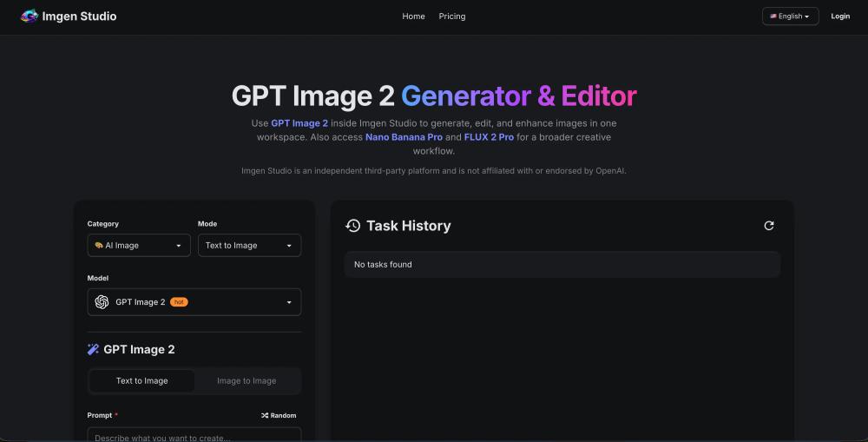Image resolution: width=868 pixels, height=442 pixels.
Task: Open the Model dropdown showing GPT Image 2
Action: click(194, 302)
